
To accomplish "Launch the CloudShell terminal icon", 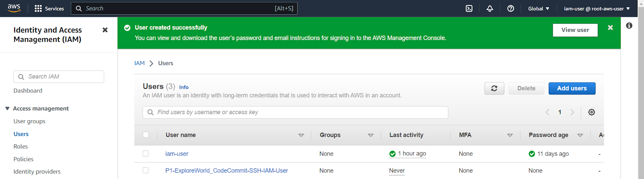I will (469, 8).
